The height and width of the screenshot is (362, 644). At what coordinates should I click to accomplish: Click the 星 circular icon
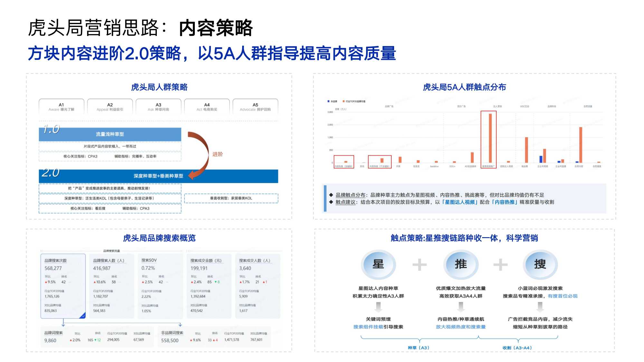point(378,265)
